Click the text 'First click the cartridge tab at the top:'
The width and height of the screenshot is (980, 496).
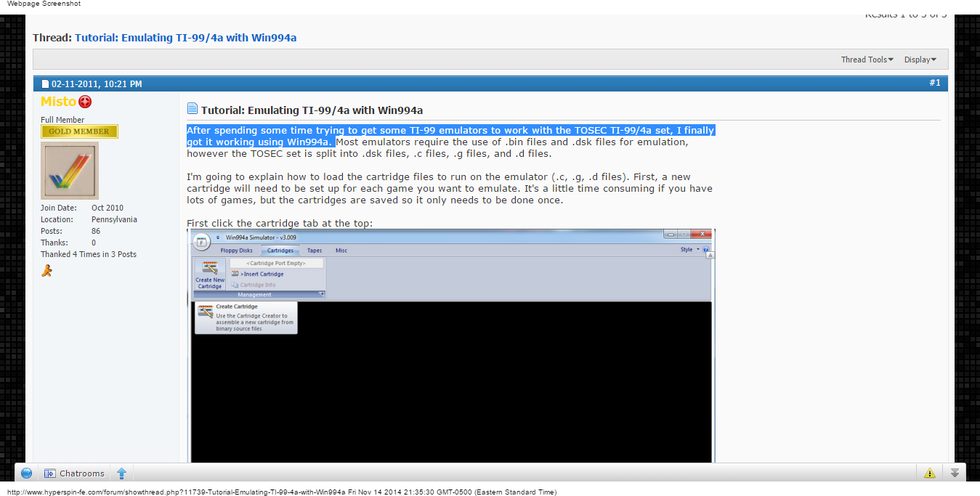[x=280, y=223]
